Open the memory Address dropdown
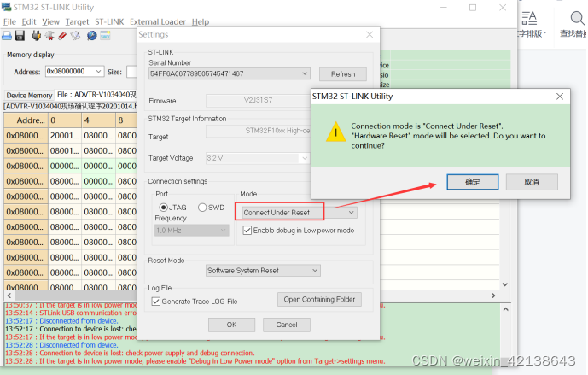Screen dimensions: 588x375 click(99, 71)
